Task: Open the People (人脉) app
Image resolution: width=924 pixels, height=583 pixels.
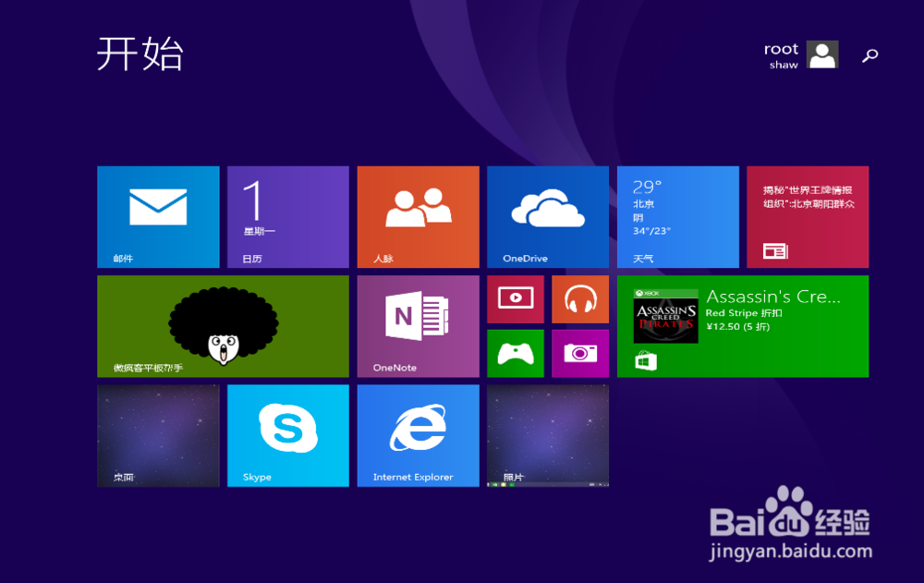Action: (x=418, y=216)
